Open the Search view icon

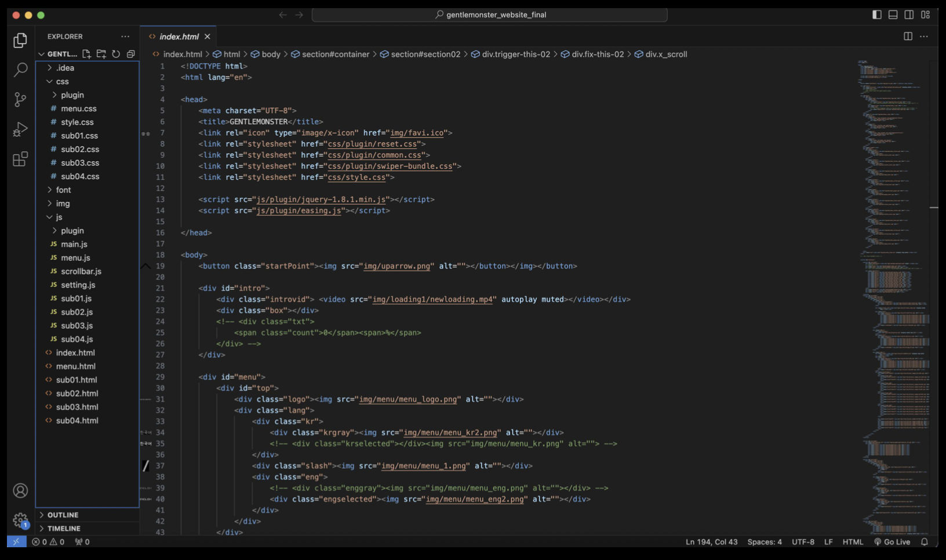[20, 70]
